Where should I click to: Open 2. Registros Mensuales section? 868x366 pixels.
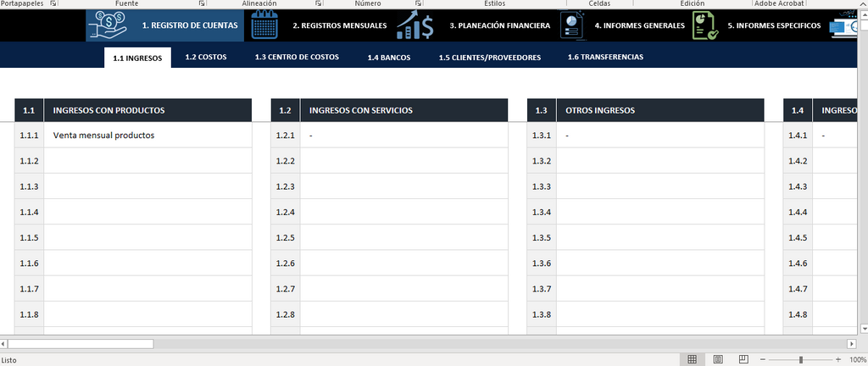pos(340,25)
